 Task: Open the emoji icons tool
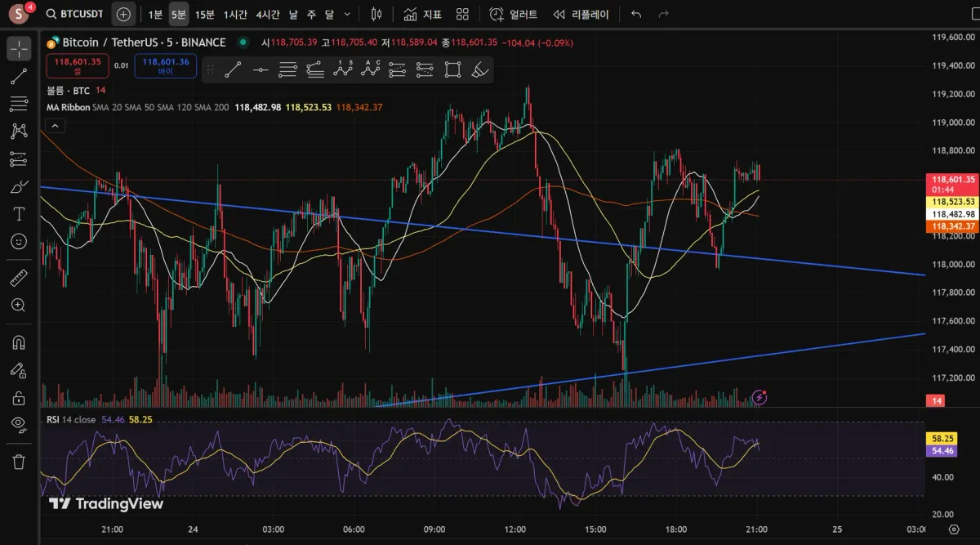[x=19, y=242]
